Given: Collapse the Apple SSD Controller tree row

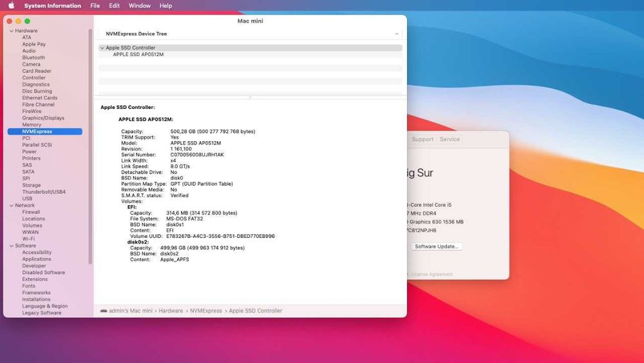Looking at the screenshot, I should click(102, 48).
